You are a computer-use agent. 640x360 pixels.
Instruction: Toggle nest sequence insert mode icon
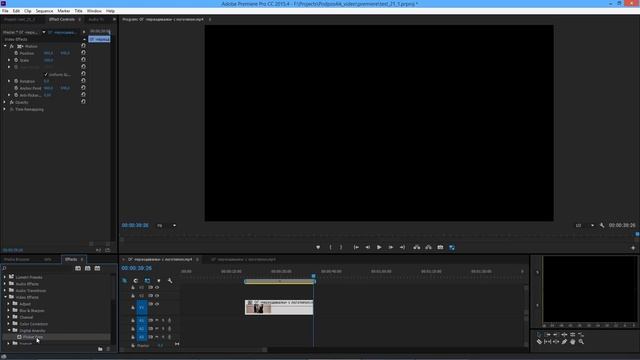(124, 281)
